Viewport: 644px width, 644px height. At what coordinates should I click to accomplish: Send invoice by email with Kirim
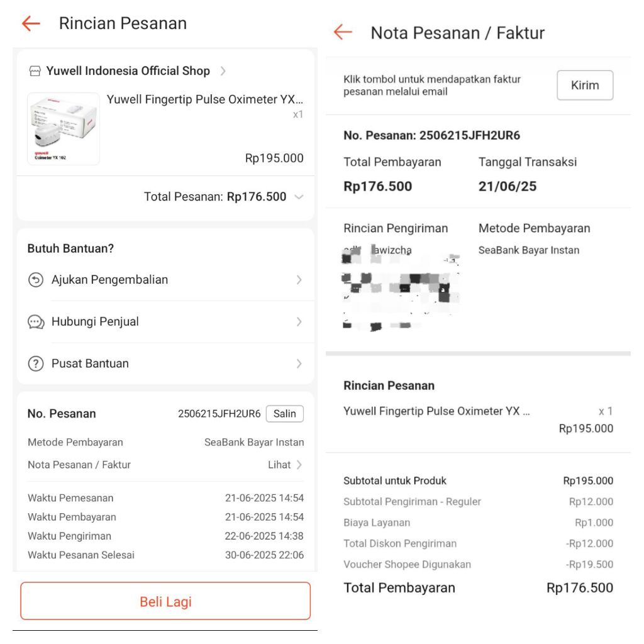pos(584,86)
